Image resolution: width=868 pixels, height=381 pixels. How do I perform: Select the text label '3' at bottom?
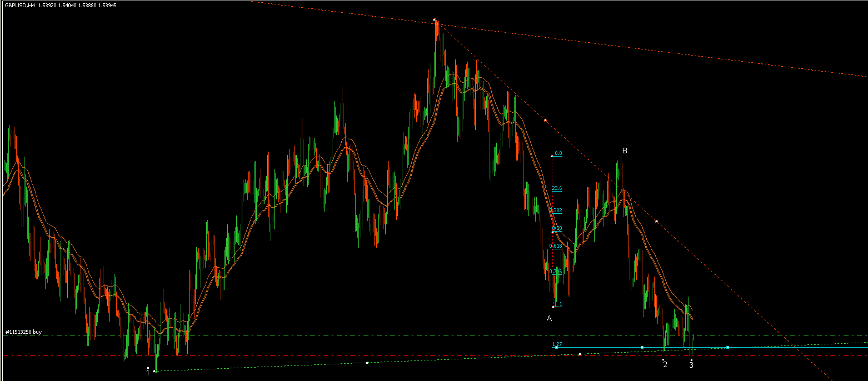pyautogui.click(x=691, y=365)
